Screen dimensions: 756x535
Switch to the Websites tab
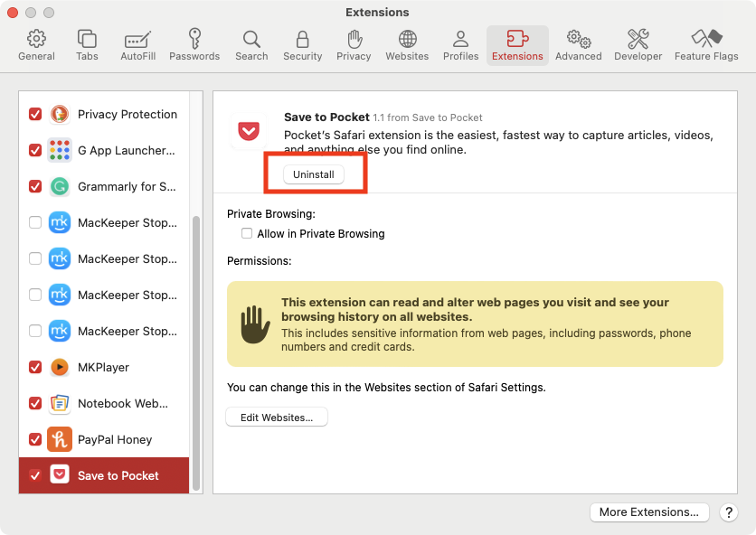pos(407,45)
